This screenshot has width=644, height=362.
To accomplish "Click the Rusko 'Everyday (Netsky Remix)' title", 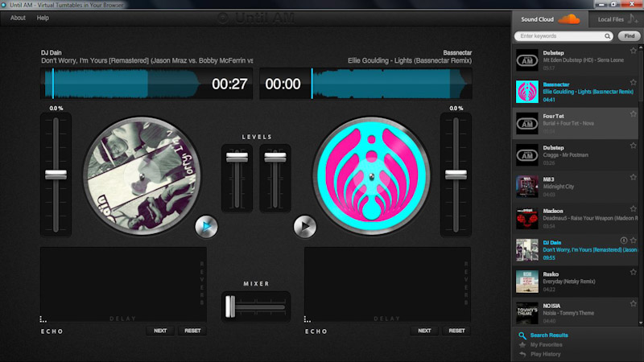I will tap(569, 282).
